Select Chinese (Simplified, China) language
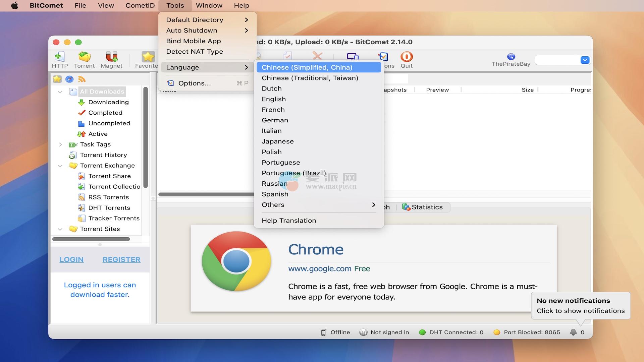This screenshot has width=644, height=362. 319,67
